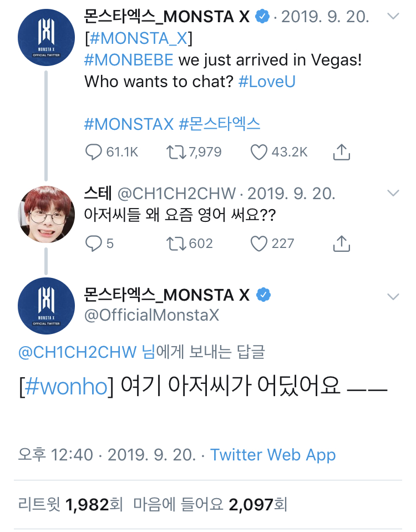Open the #LoveU hashtag
The height and width of the screenshot is (532, 416).
[267, 82]
